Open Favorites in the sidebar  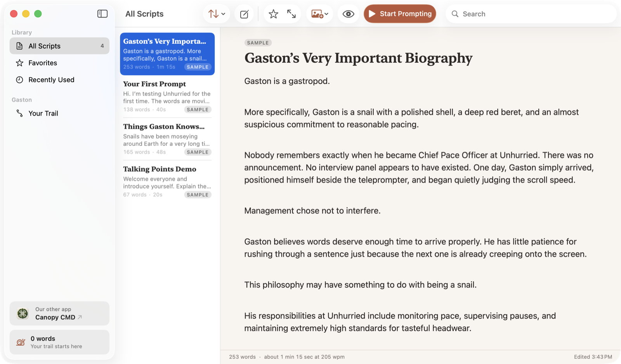pyautogui.click(x=59, y=63)
